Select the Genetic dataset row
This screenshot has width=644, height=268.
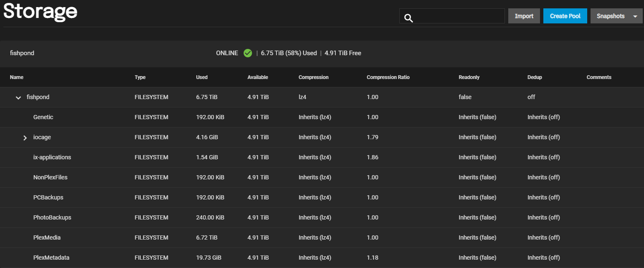coord(322,117)
